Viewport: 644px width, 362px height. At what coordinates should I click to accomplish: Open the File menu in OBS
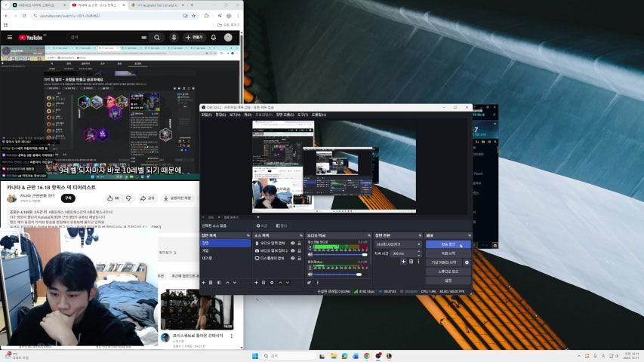[206, 115]
